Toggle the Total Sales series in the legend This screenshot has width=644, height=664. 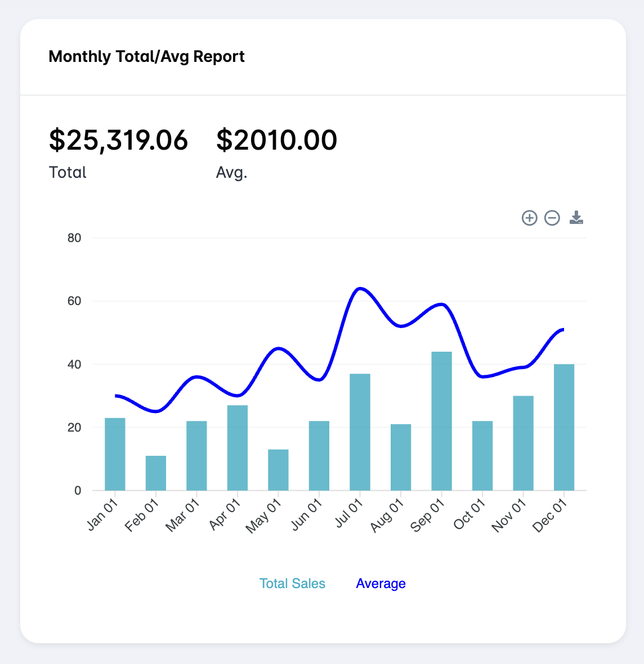click(x=293, y=584)
